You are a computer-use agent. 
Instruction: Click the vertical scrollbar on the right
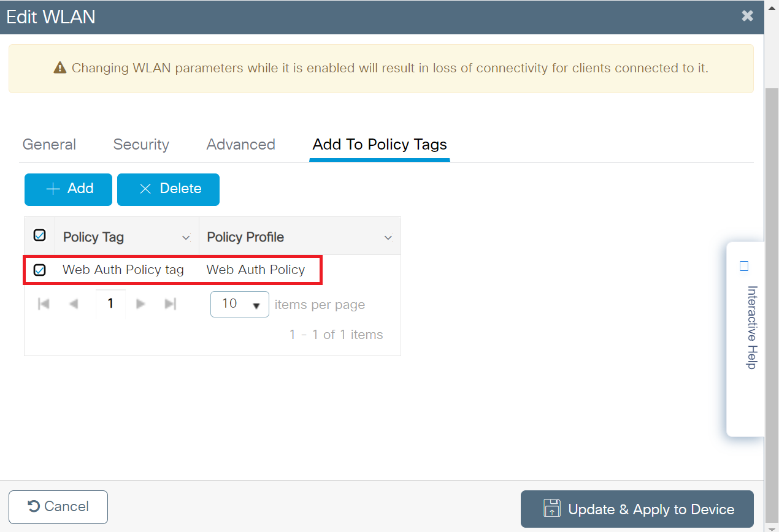coord(772,306)
